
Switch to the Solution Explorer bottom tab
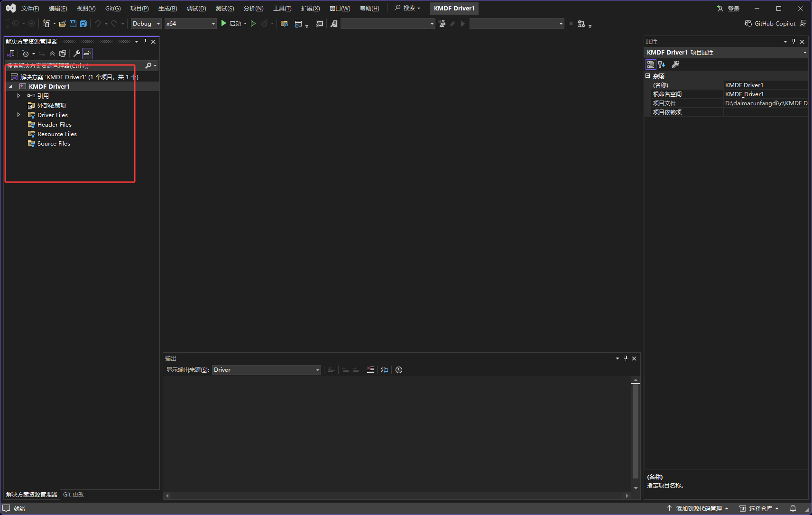32,495
